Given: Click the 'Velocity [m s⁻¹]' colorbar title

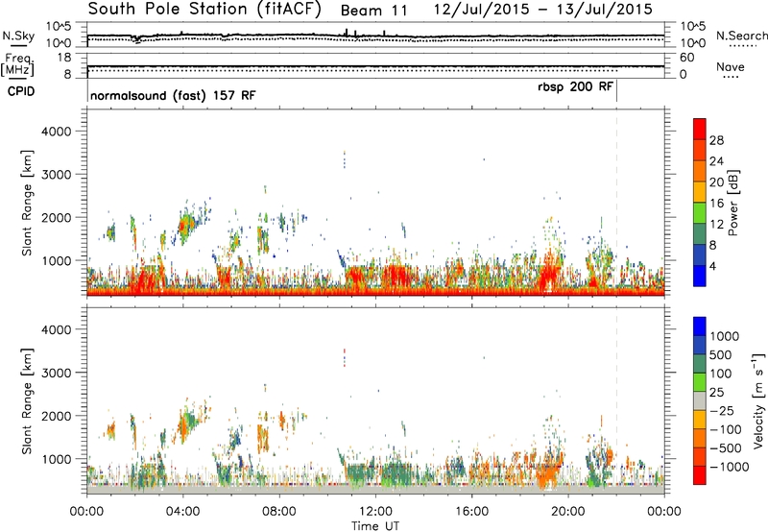Looking at the screenshot, I should (758, 401).
